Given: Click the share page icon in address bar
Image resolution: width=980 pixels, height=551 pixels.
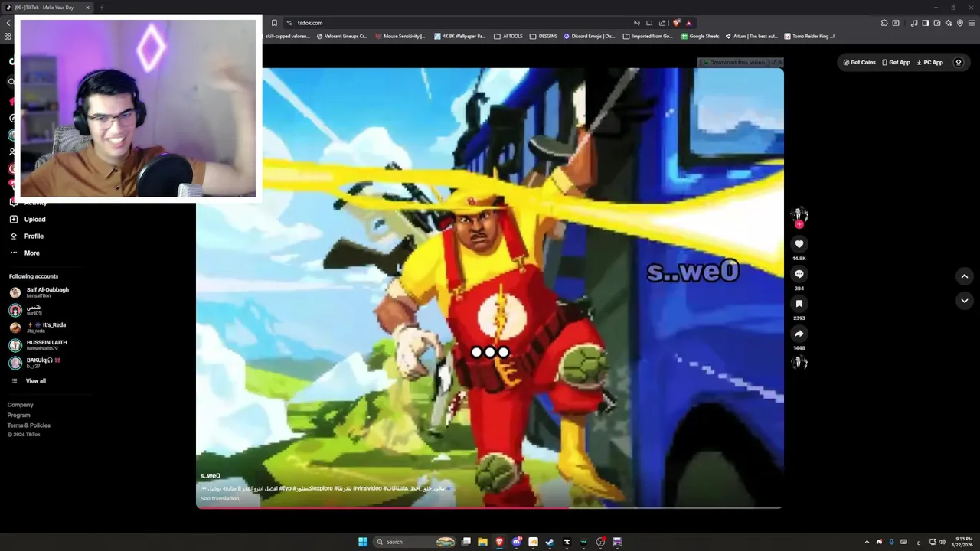Looking at the screenshot, I should [662, 23].
